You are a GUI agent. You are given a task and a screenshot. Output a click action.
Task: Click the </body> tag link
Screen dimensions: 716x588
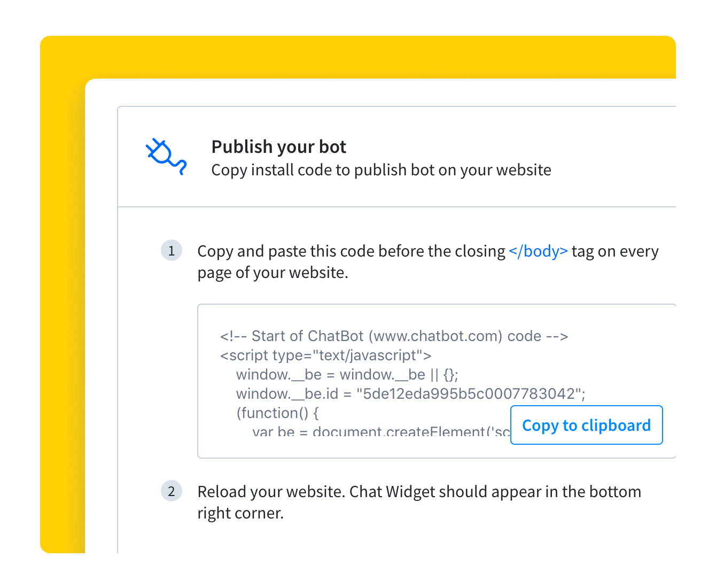point(538,251)
